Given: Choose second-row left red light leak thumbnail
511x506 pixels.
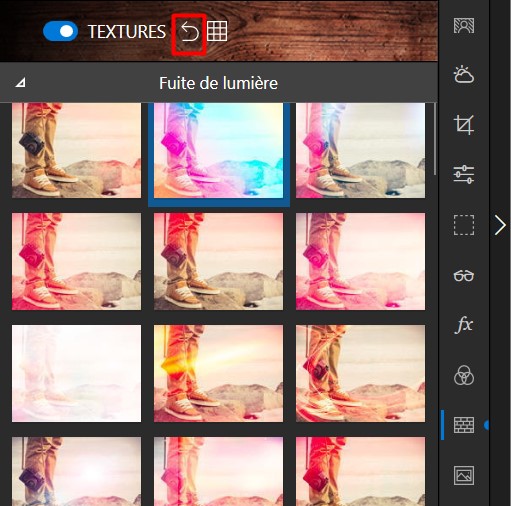Looking at the screenshot, I should pyautogui.click(x=76, y=262).
